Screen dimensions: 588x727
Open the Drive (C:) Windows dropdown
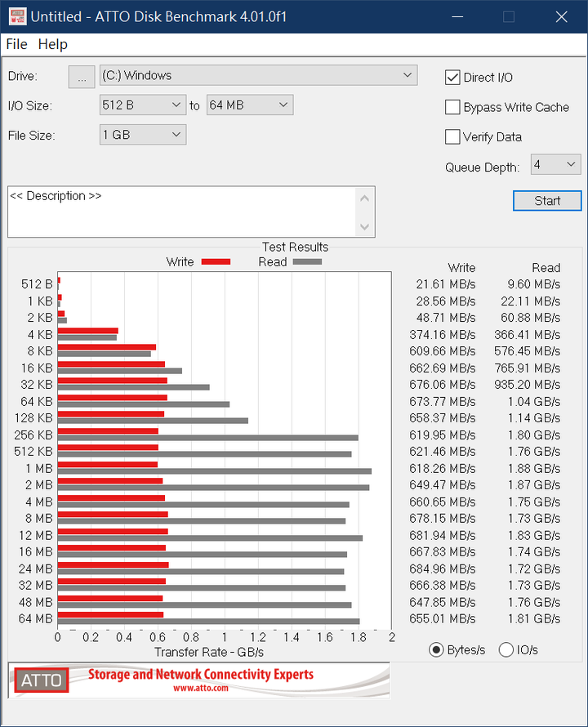point(258,75)
